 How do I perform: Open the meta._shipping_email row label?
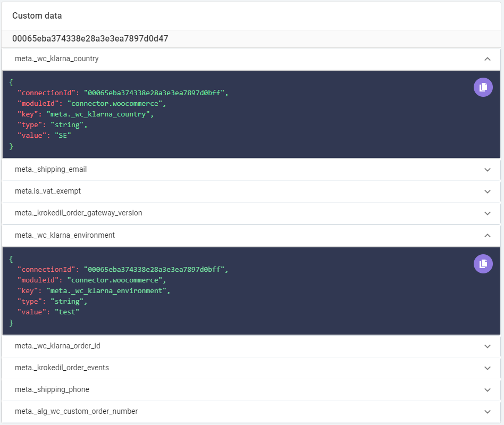click(x=51, y=170)
